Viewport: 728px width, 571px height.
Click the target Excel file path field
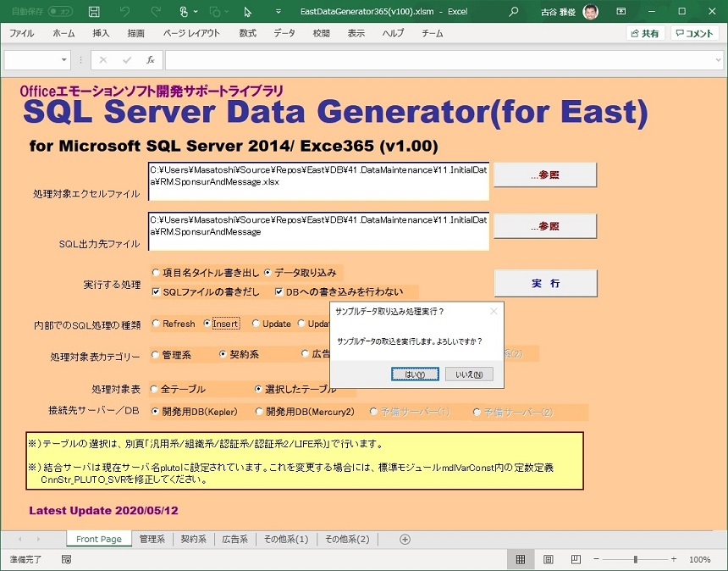click(x=318, y=181)
